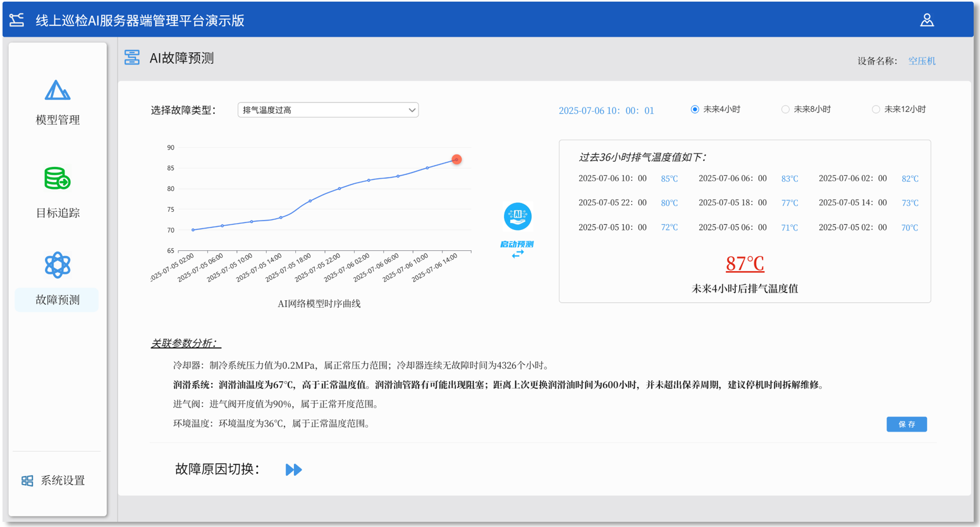Click the AI故障预测 section header icon

pos(132,58)
